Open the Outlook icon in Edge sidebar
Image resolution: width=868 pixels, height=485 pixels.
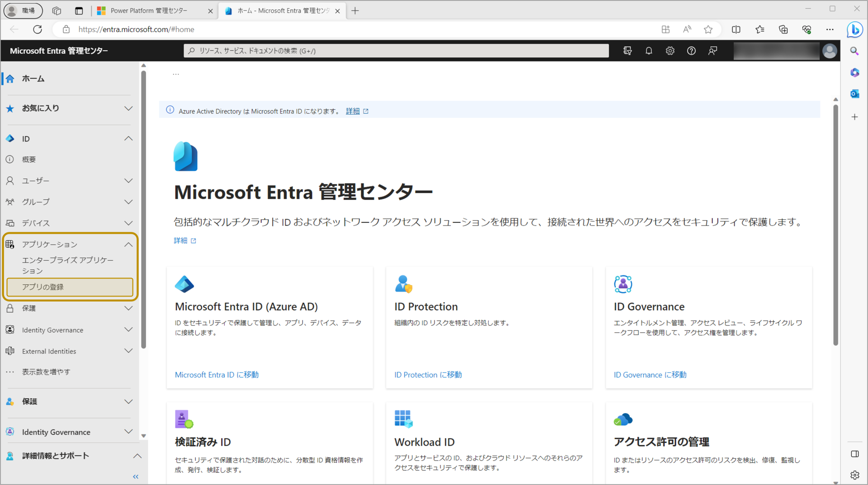click(854, 94)
